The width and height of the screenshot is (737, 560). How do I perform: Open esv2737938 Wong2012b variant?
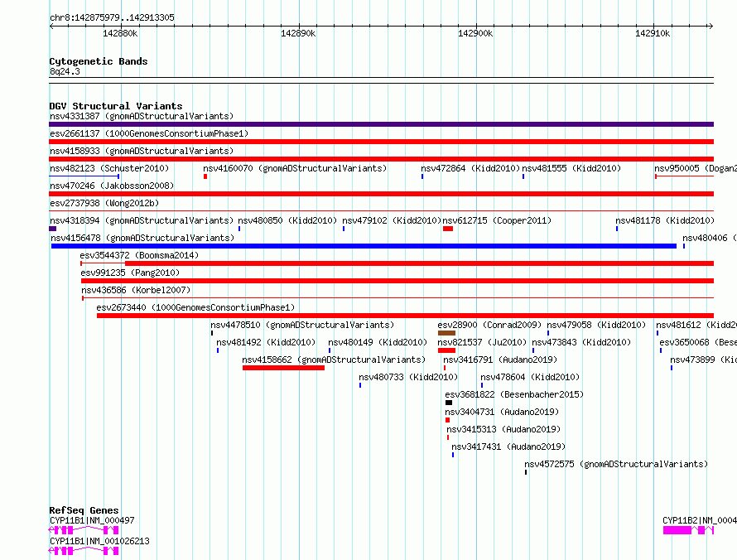pyautogui.click(x=104, y=203)
